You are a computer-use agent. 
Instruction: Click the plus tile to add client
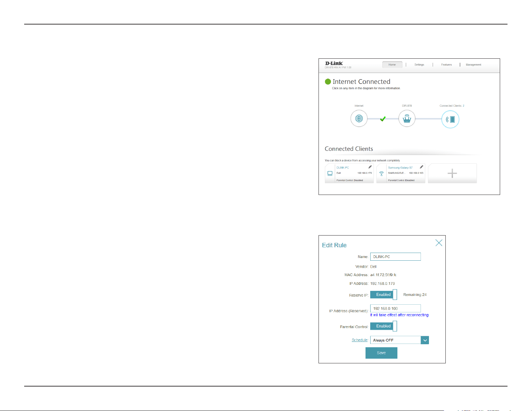(452, 173)
